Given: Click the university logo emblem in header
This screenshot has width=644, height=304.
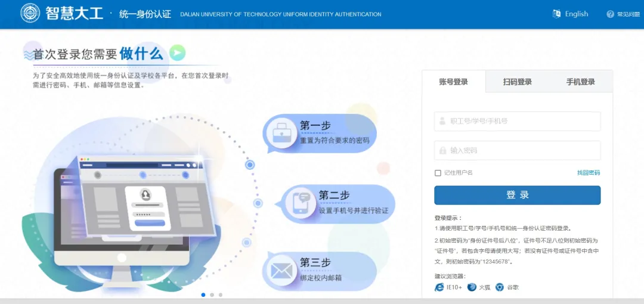Looking at the screenshot, I should 30,14.
